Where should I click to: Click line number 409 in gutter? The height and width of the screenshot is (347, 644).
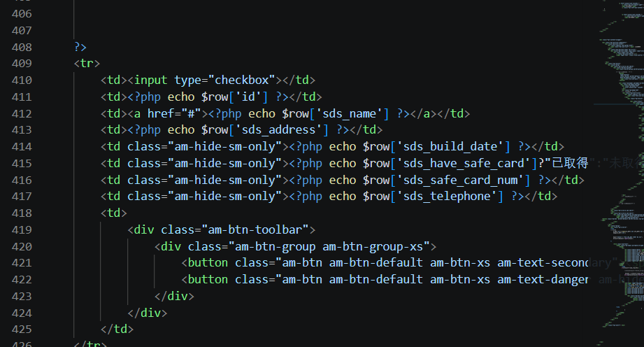(22, 64)
